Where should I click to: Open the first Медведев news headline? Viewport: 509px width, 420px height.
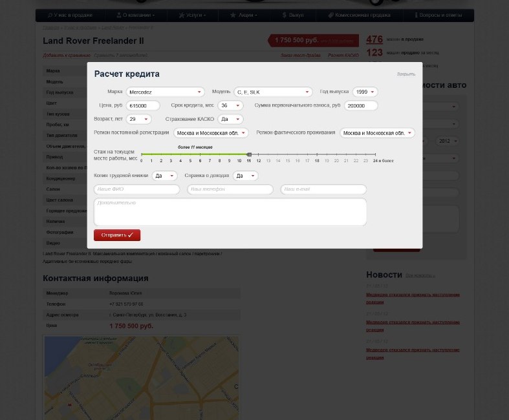[x=413, y=299]
